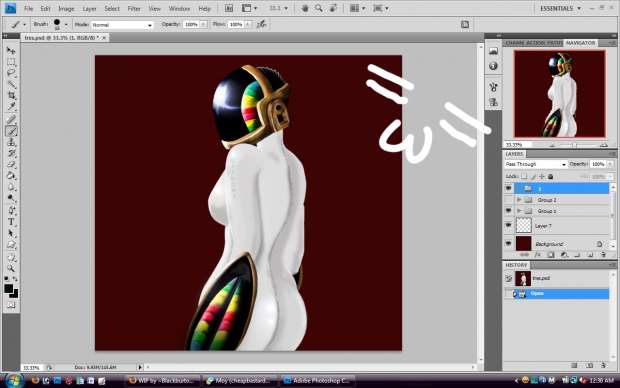Click the Zoom tool in application bar
The width and height of the screenshot is (620, 388).
click(x=319, y=8)
